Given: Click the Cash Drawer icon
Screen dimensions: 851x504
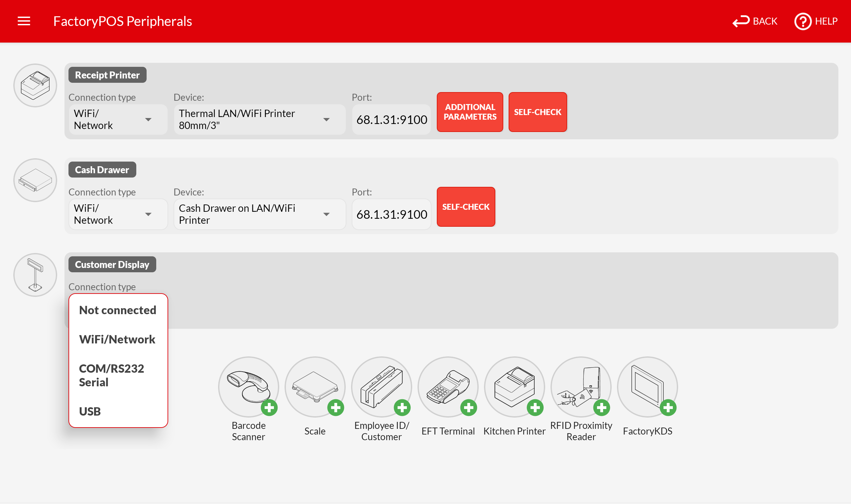Looking at the screenshot, I should point(35,180).
